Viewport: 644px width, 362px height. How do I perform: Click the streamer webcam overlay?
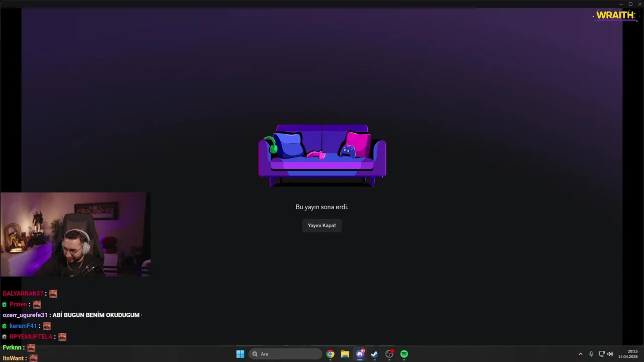pos(75,234)
